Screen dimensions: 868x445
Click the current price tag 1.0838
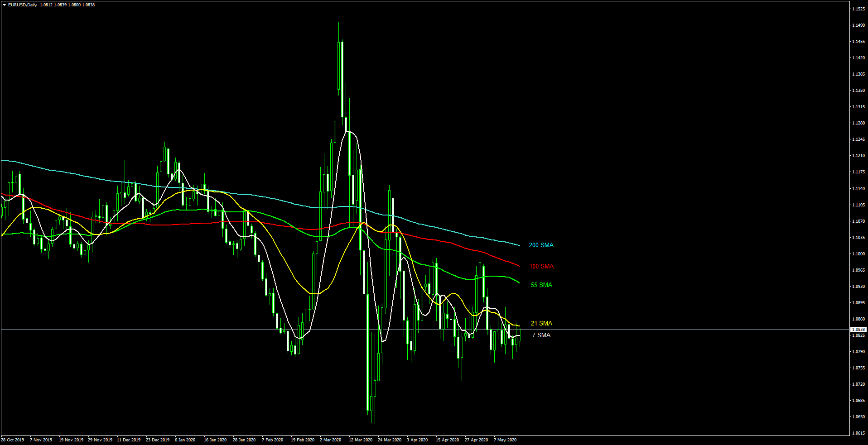[x=858, y=330]
